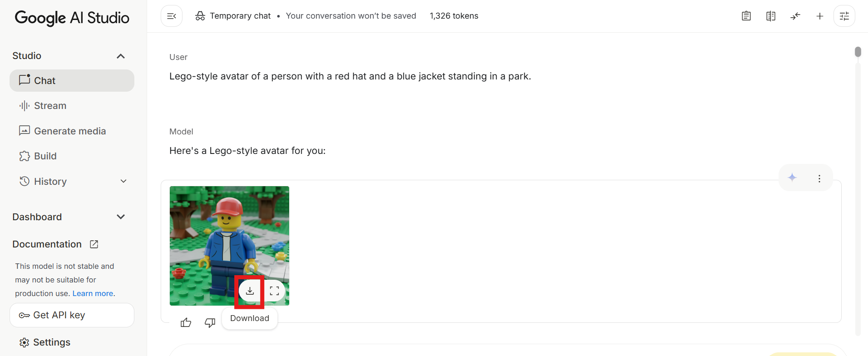This screenshot has height=356, width=868.
Task: Give the response a thumbs down
Action: (210, 323)
